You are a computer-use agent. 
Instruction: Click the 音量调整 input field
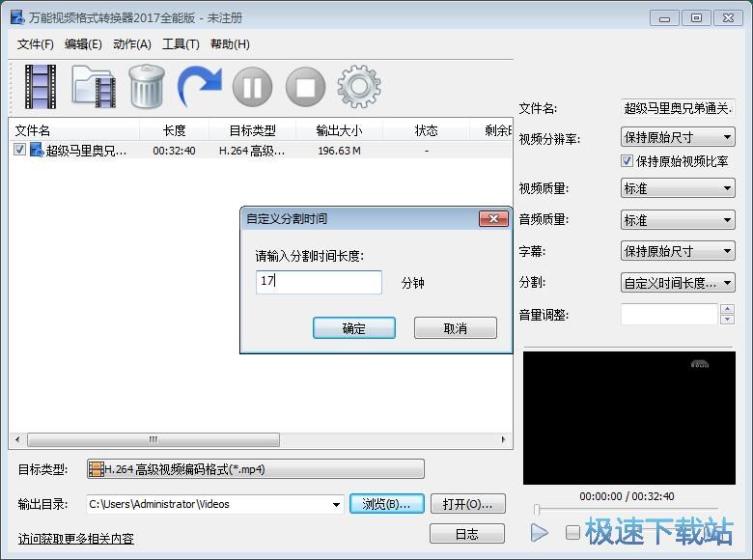point(669,314)
